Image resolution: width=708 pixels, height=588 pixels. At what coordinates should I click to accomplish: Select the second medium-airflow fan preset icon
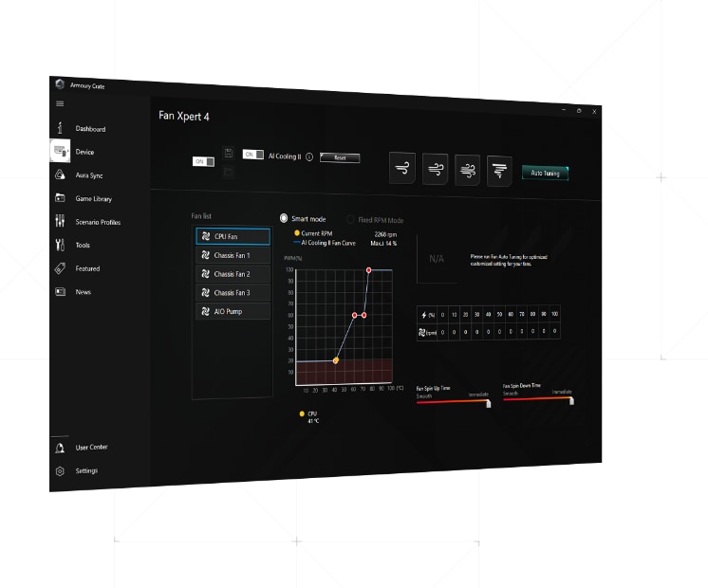[436, 170]
